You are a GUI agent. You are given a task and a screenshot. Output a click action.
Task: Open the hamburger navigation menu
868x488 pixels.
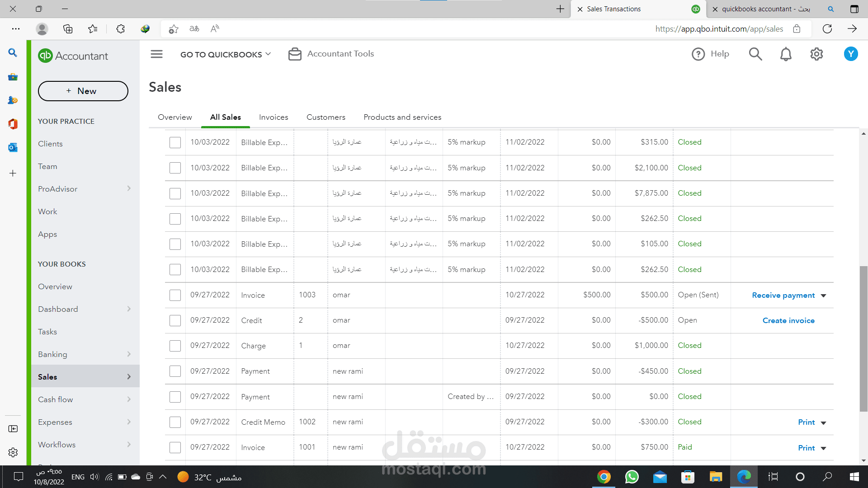coord(156,54)
